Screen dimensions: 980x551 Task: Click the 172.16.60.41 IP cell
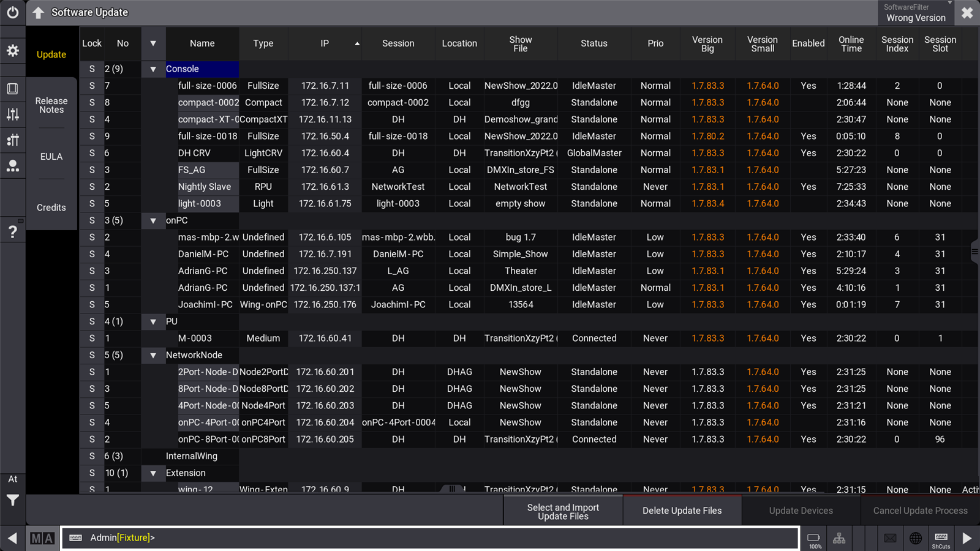325,339
